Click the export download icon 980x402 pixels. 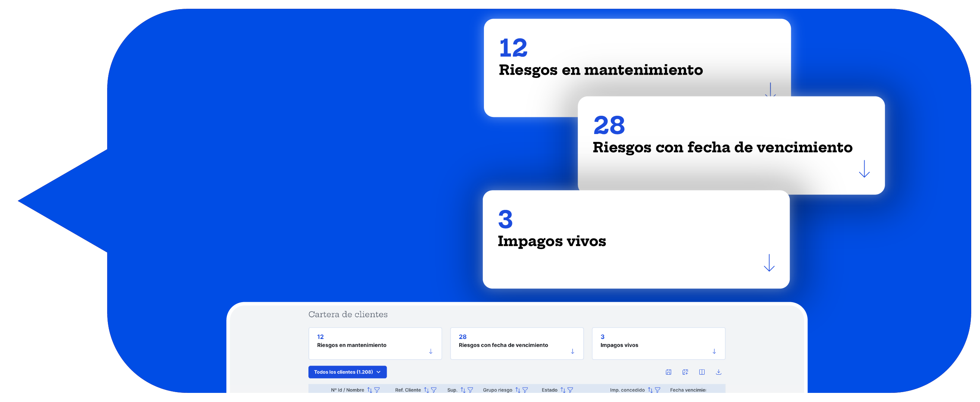(719, 372)
